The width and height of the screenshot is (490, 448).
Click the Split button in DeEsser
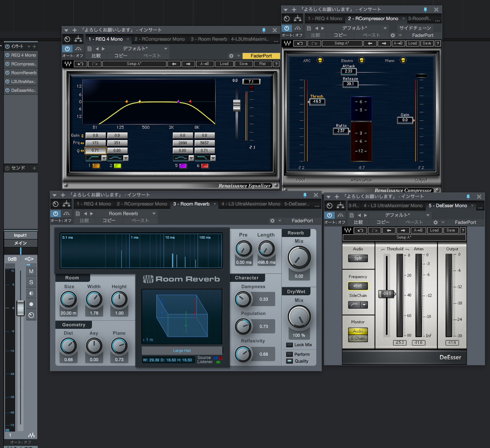coord(358,258)
